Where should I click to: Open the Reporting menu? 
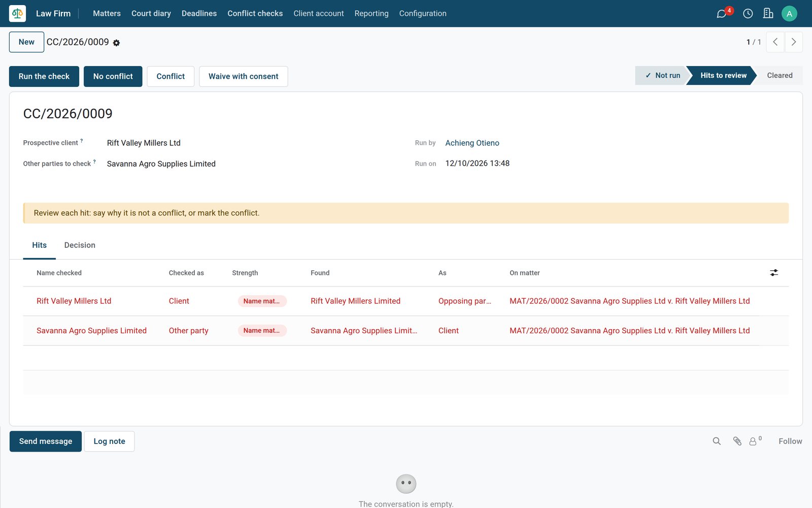tap(371, 13)
